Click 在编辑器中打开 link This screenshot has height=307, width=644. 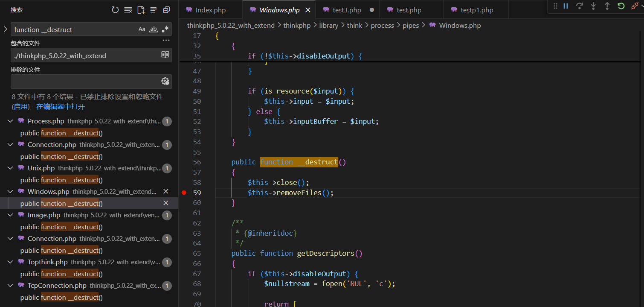click(61, 106)
